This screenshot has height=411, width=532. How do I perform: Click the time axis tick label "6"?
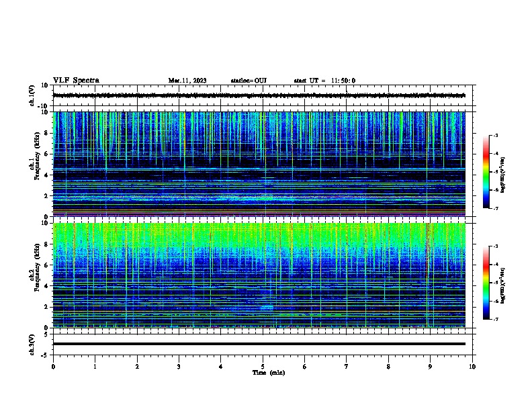click(305, 367)
